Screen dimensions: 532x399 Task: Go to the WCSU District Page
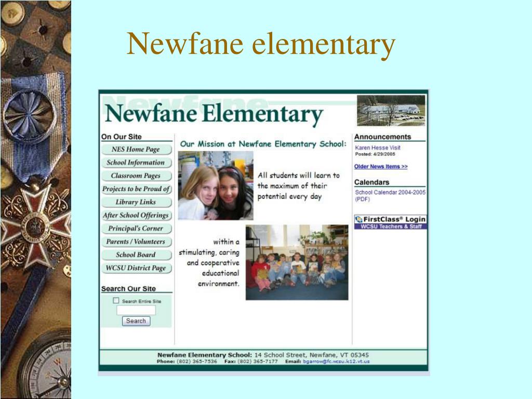(136, 268)
